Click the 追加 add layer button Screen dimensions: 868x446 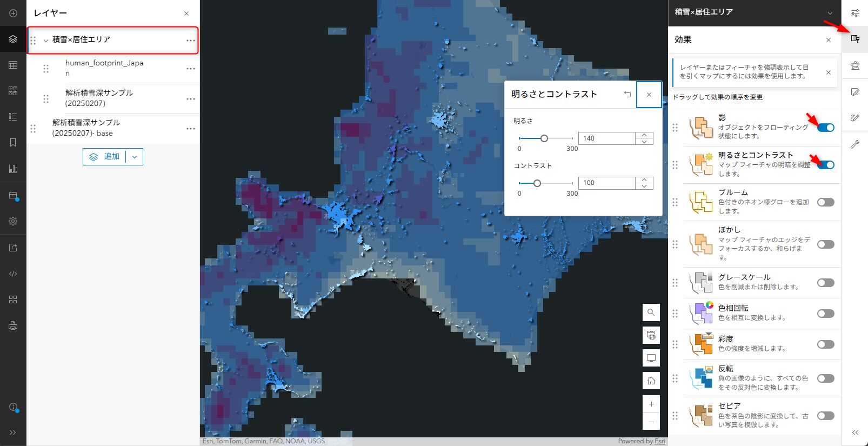(x=105, y=157)
